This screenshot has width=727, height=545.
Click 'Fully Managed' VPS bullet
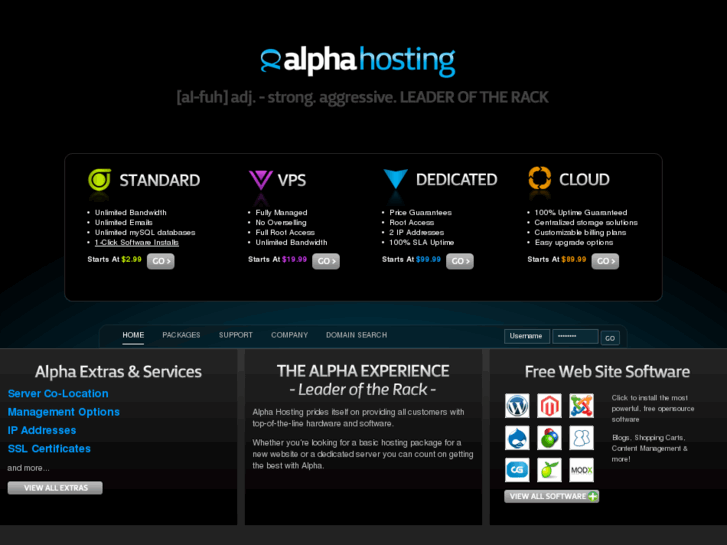pos(281,212)
